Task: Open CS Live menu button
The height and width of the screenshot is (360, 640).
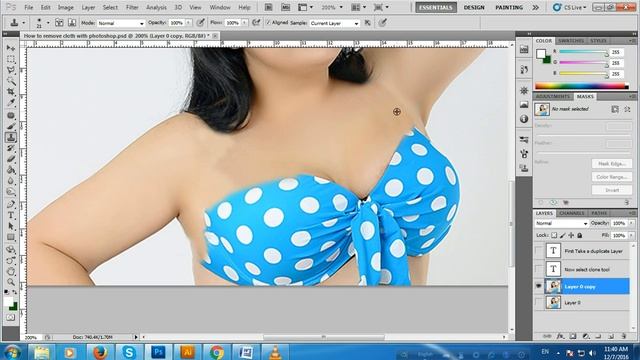Action: [x=570, y=7]
